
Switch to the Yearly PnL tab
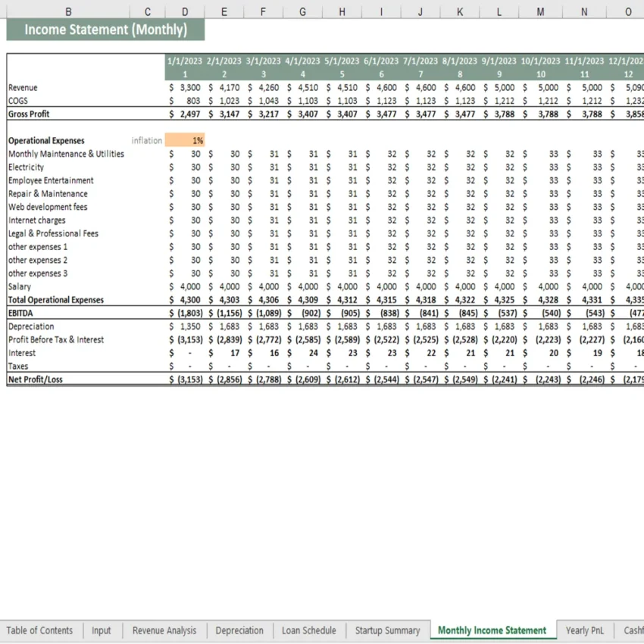coord(585,630)
